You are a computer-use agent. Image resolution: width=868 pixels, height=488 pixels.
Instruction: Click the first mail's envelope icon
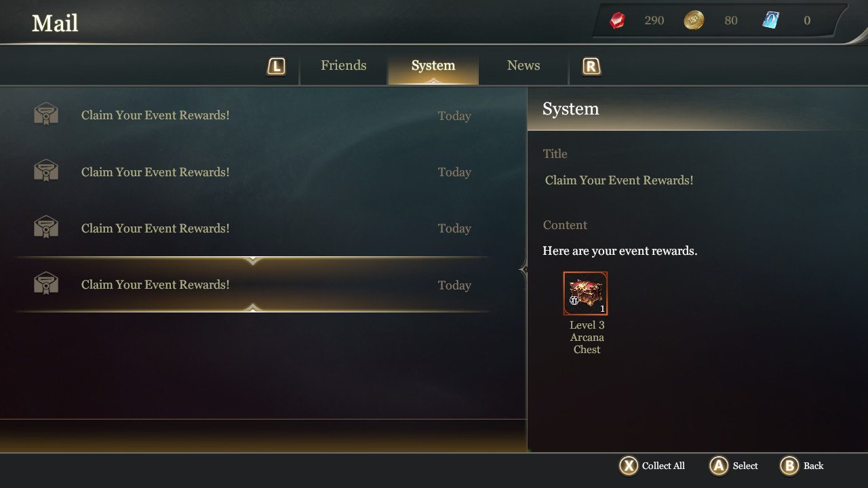[46, 115]
